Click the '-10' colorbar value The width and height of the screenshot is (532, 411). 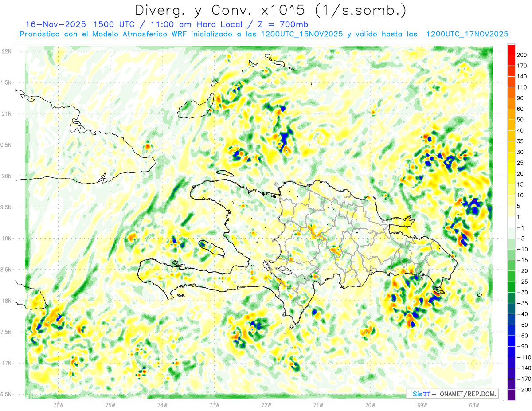click(x=522, y=249)
